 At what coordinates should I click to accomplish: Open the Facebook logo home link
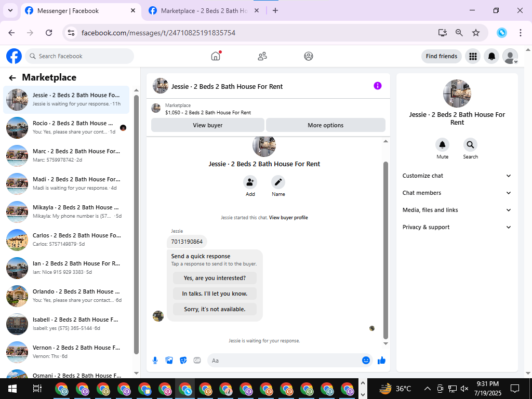[14, 56]
